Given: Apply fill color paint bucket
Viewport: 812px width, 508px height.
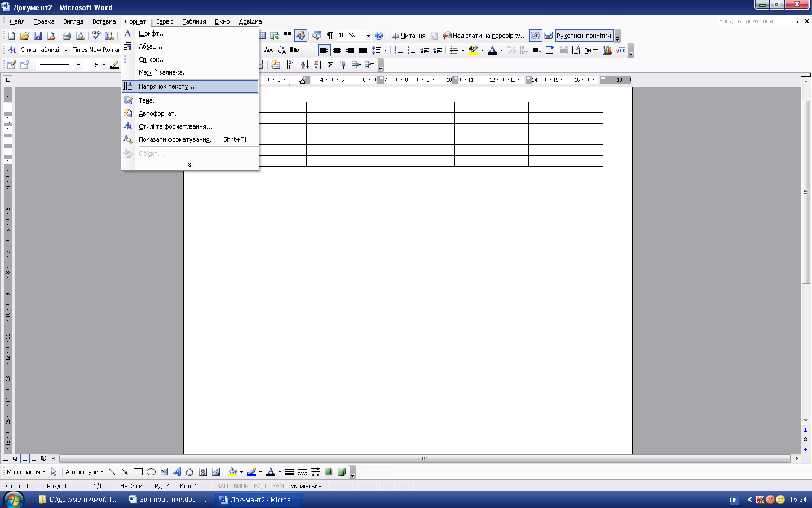Looking at the screenshot, I should 232,472.
